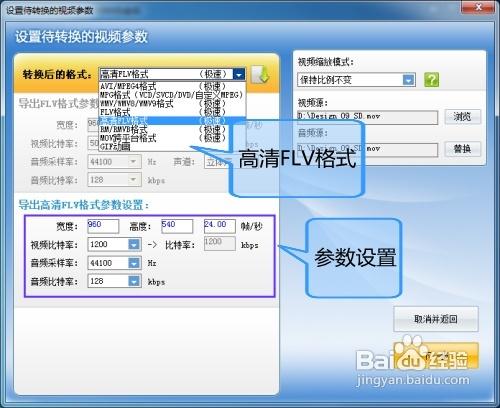The width and height of the screenshot is (500, 408).
Task: Pick WMV/WMV8/WMV9格式 in the list
Action: point(172,103)
